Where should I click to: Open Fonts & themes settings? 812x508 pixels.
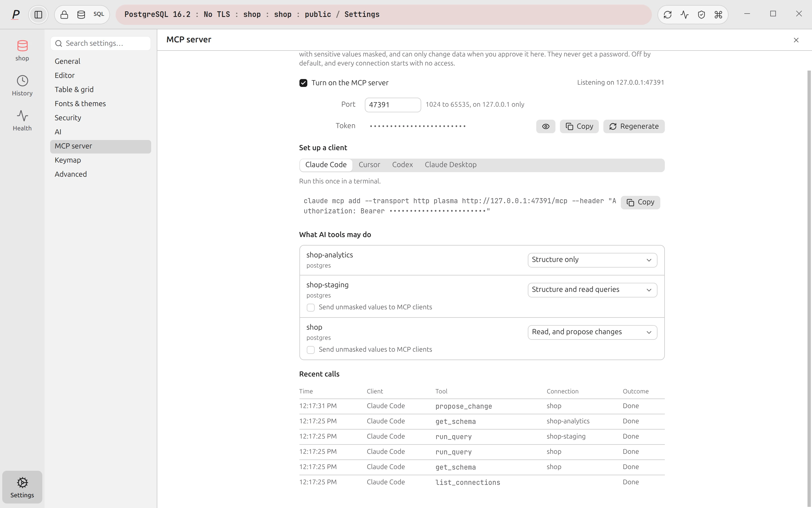[101, 104]
